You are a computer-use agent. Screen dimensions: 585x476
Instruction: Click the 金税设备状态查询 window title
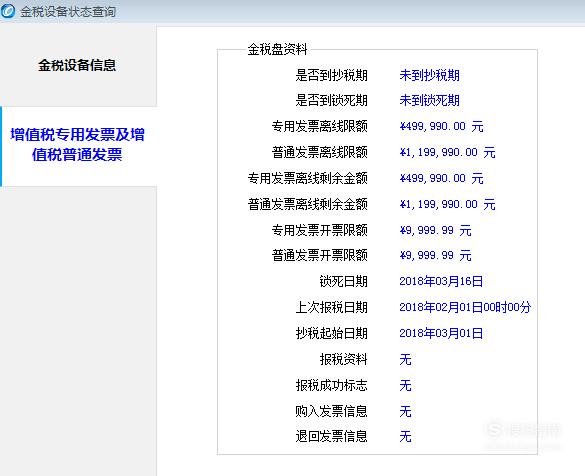click(x=68, y=12)
